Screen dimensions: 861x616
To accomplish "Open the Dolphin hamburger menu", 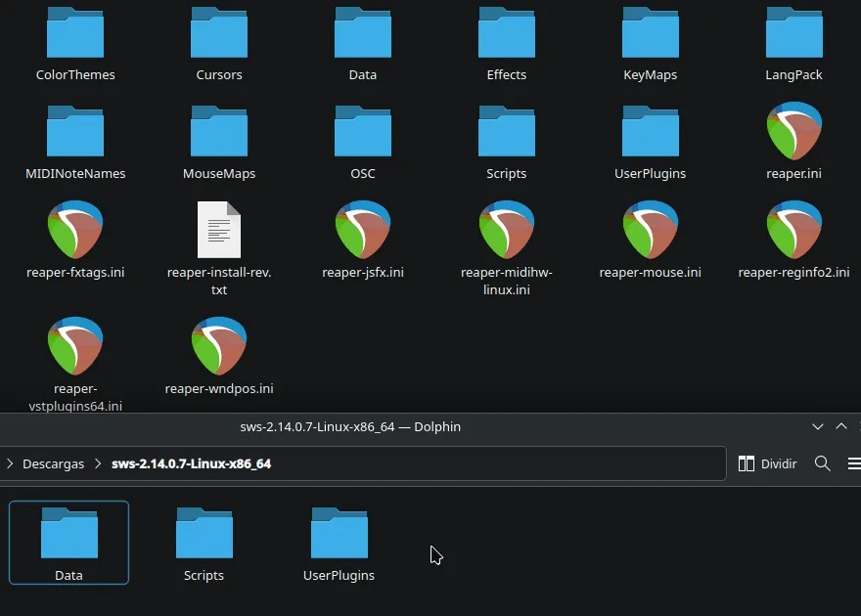I will tap(854, 463).
